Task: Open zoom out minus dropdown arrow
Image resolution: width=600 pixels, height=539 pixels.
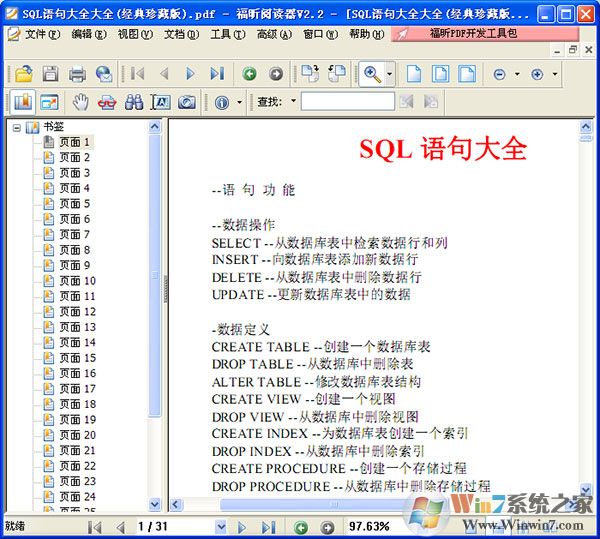Action: pos(517,74)
